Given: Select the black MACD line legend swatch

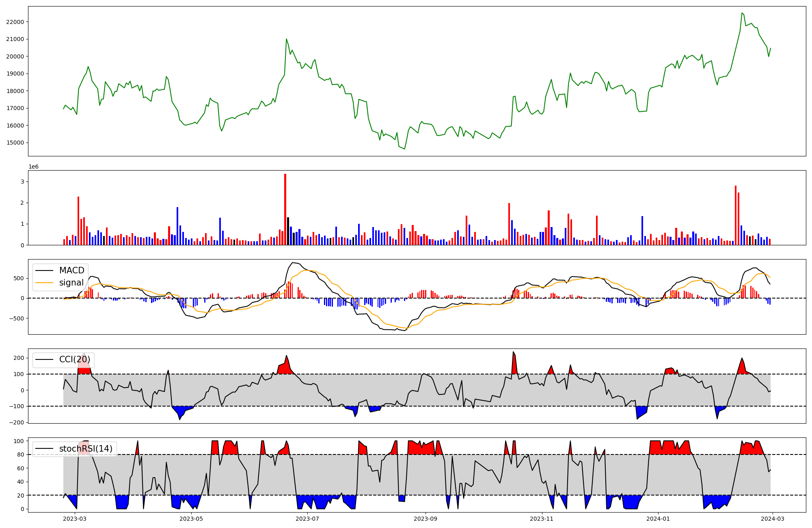Looking at the screenshot, I should [45, 270].
